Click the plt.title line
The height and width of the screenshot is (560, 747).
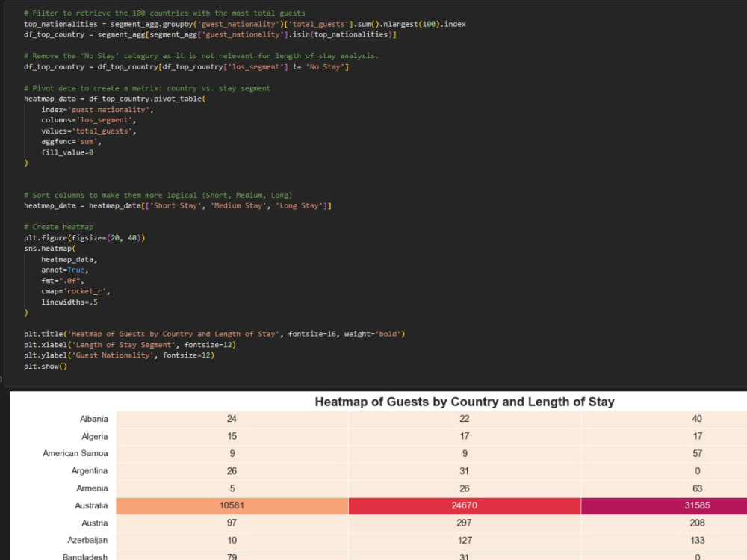point(214,335)
